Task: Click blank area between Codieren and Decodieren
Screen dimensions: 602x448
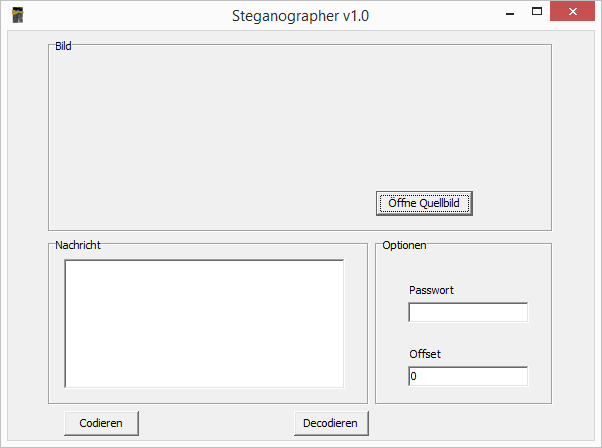Action: pos(216,423)
